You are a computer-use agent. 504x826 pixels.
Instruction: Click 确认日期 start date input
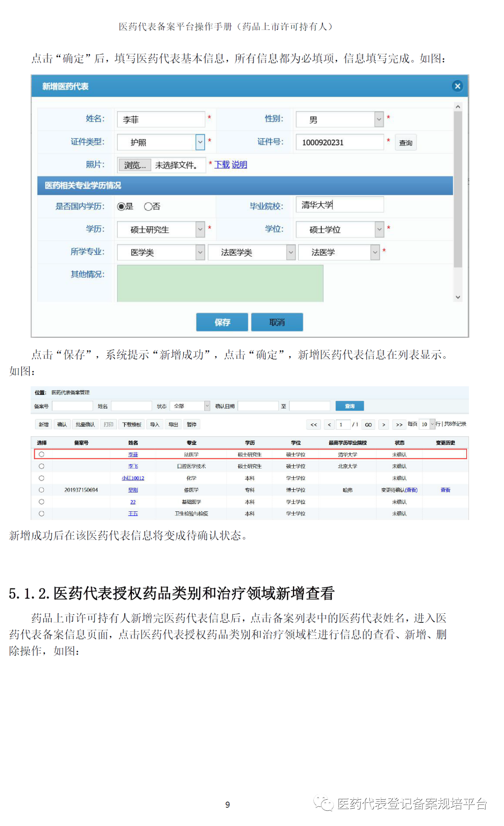258,406
